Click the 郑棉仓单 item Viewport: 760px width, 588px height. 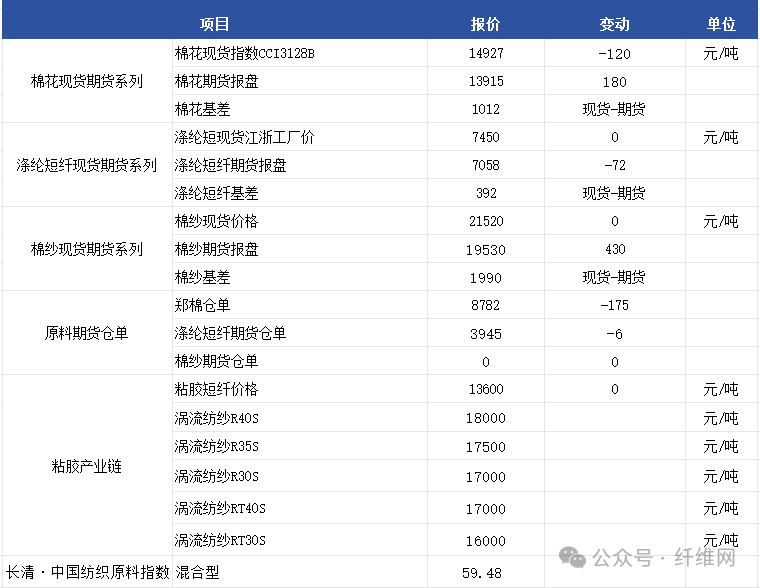click(202, 305)
